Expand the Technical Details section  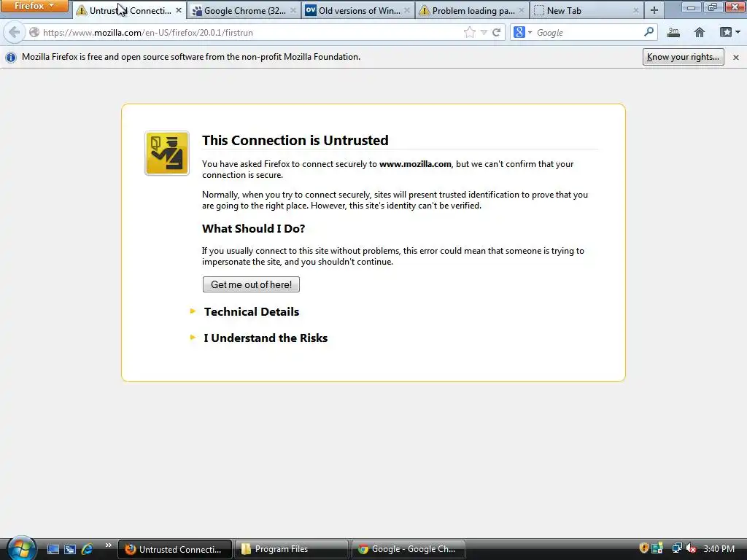[251, 312]
